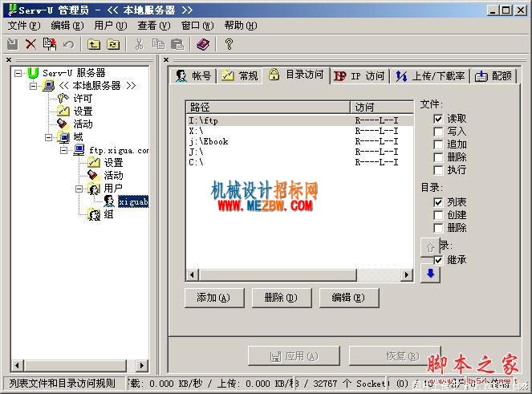Select the I:\ftp path row
Viewport: 532px width, 394px height.
click(300, 120)
